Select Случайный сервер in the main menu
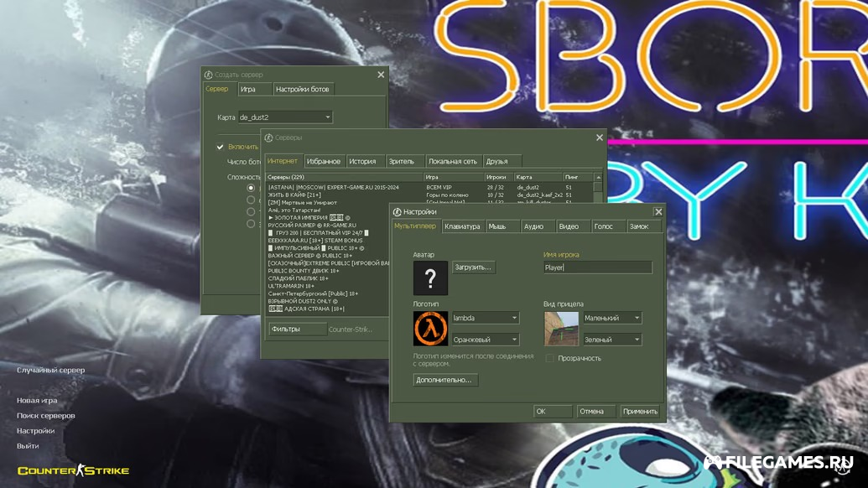 (x=51, y=370)
